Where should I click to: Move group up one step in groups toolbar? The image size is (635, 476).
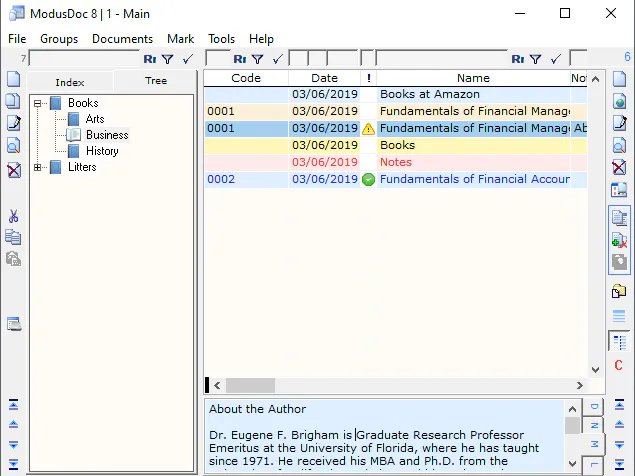pyautogui.click(x=13, y=424)
